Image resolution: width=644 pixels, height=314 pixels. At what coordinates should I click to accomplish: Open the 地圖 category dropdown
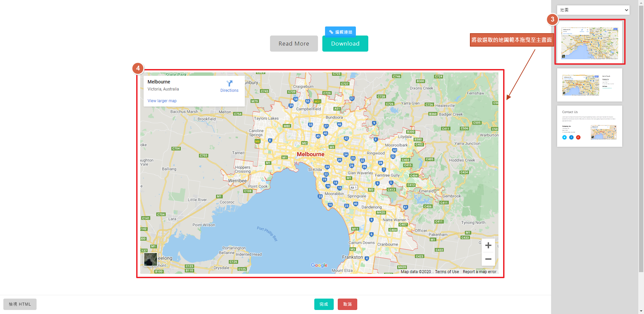[593, 10]
